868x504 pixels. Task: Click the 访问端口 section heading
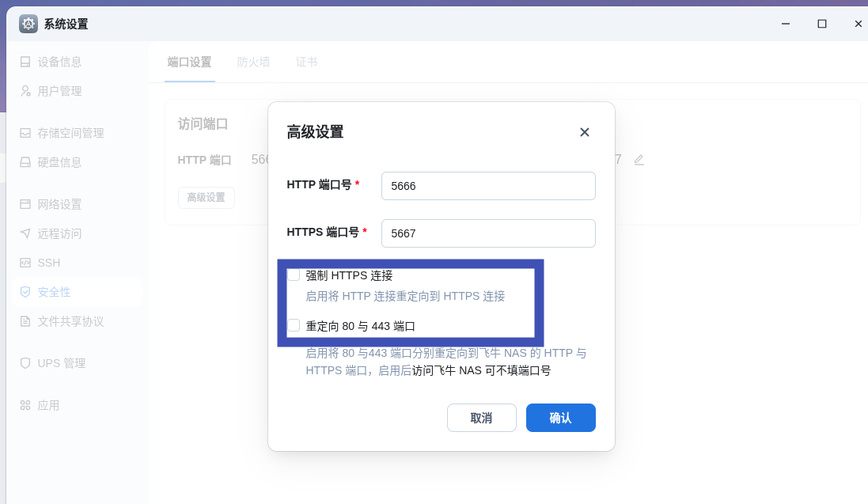203,124
